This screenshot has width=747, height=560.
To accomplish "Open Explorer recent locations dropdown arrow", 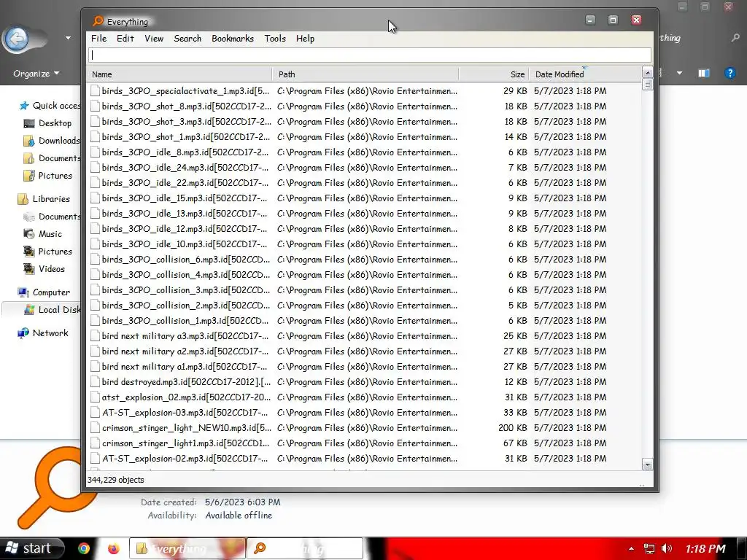I will (x=68, y=38).
